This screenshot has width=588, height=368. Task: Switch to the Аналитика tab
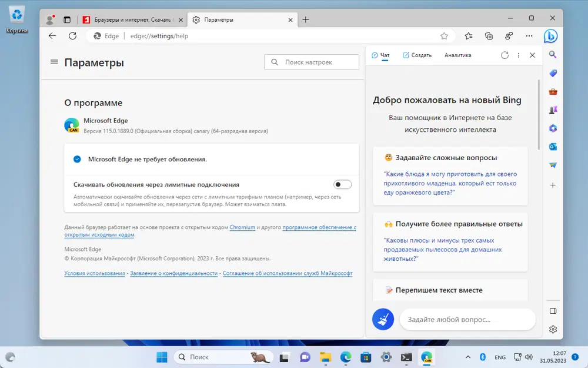point(458,55)
